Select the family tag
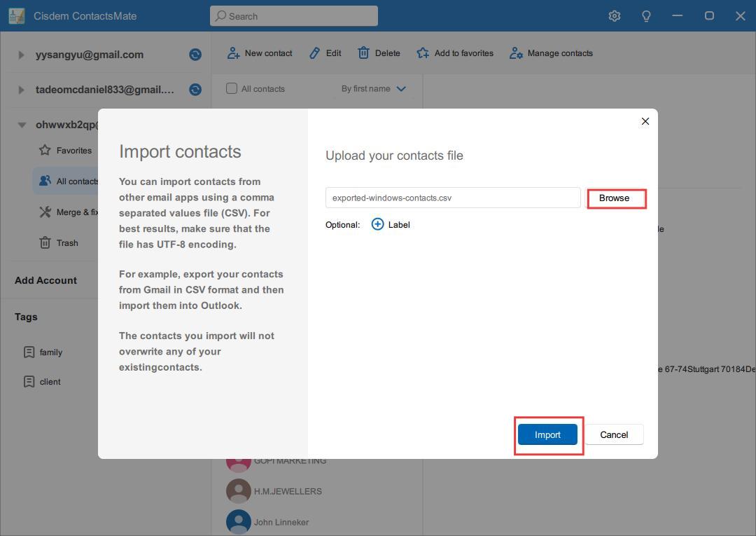Image resolution: width=756 pixels, height=536 pixels. click(51, 352)
